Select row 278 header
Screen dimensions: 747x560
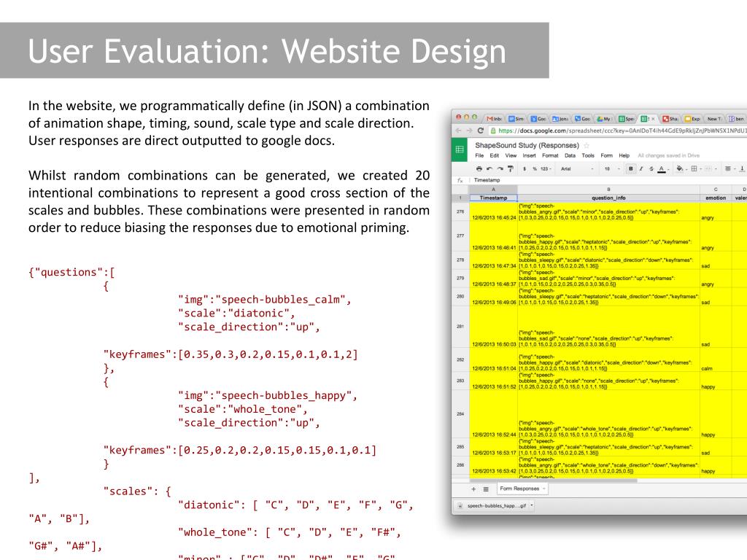click(460, 260)
